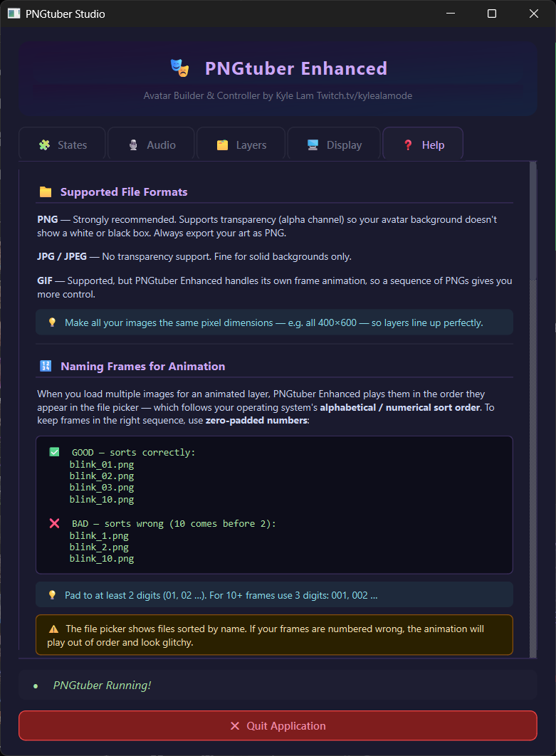The width and height of the screenshot is (556, 756).
Task: Click the numbers icon beside Naming Frames
Action: tap(46, 366)
